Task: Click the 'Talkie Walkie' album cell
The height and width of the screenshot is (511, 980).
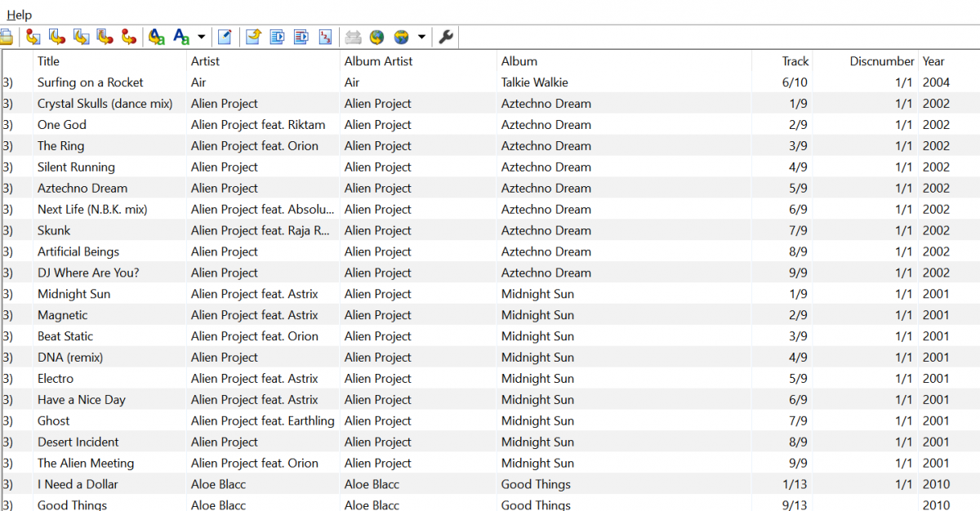Action: point(535,82)
